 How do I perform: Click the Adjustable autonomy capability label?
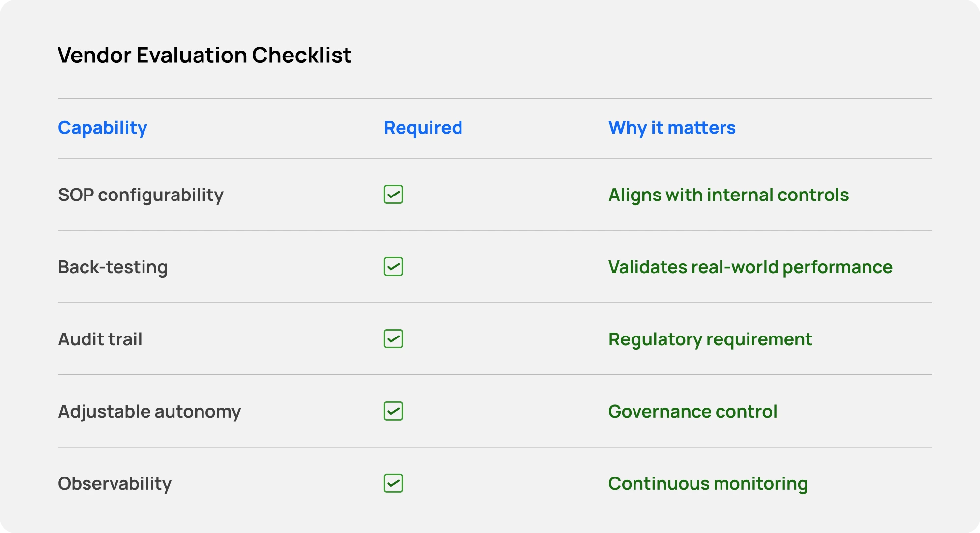pos(149,412)
